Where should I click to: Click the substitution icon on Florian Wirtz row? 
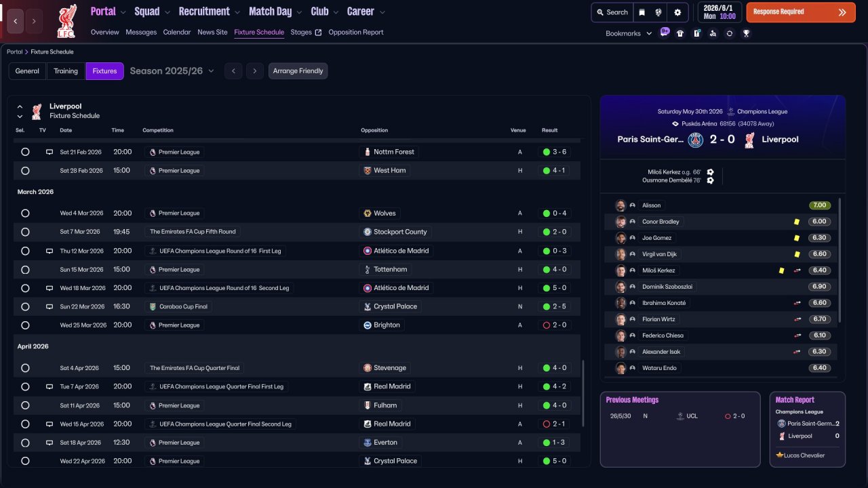(797, 319)
